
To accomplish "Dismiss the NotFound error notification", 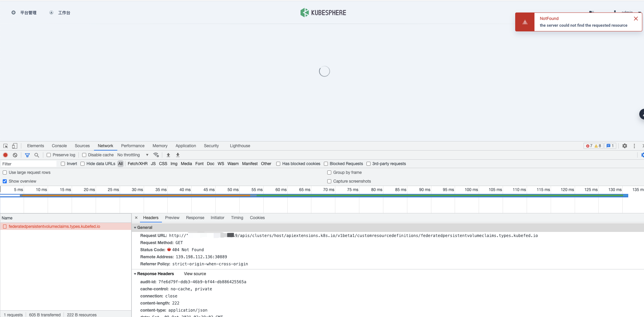I will tap(636, 19).
